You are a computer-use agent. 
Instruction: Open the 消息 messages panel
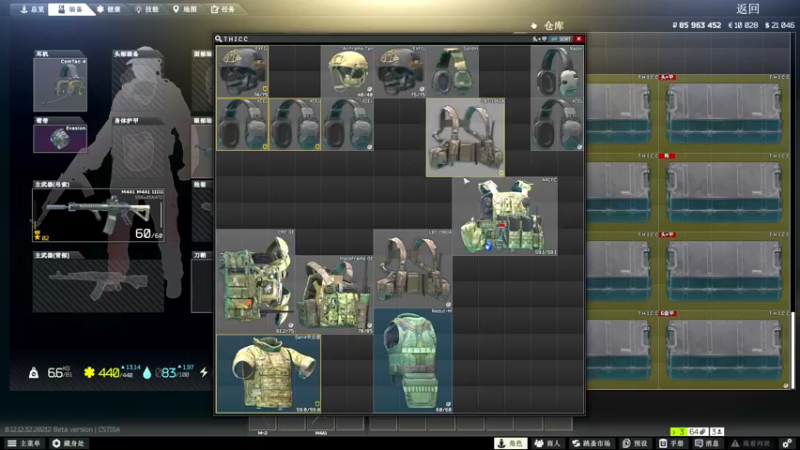707,443
